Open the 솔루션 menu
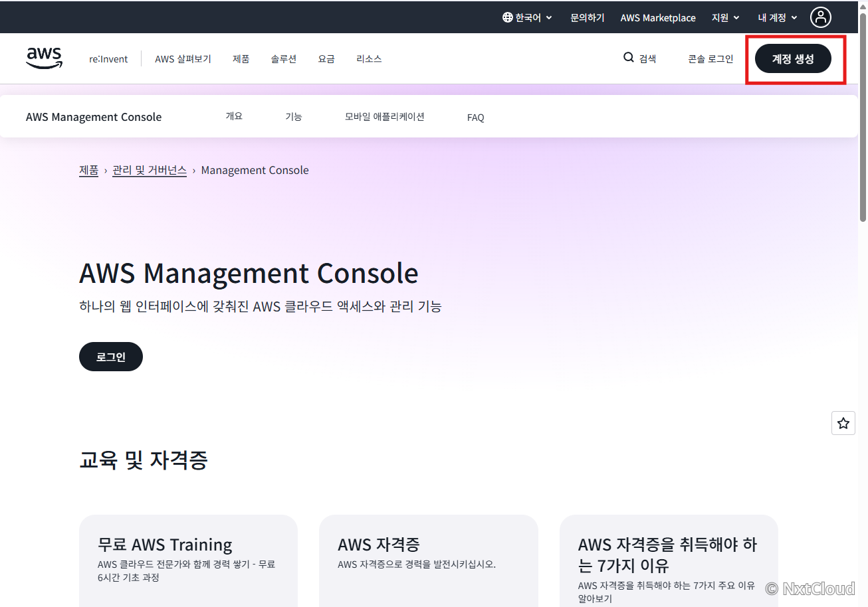The height and width of the screenshot is (607, 868). (284, 59)
